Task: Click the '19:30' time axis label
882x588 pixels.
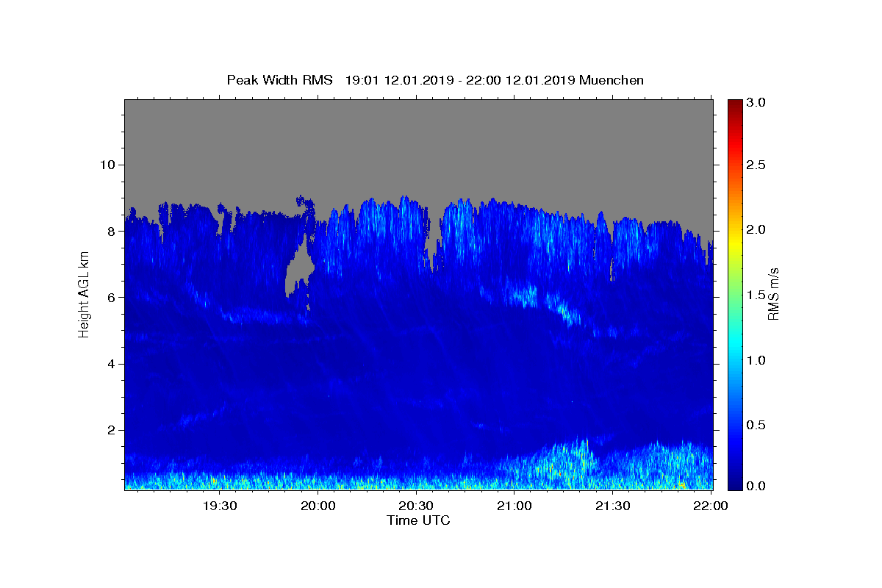Action: click(x=220, y=505)
